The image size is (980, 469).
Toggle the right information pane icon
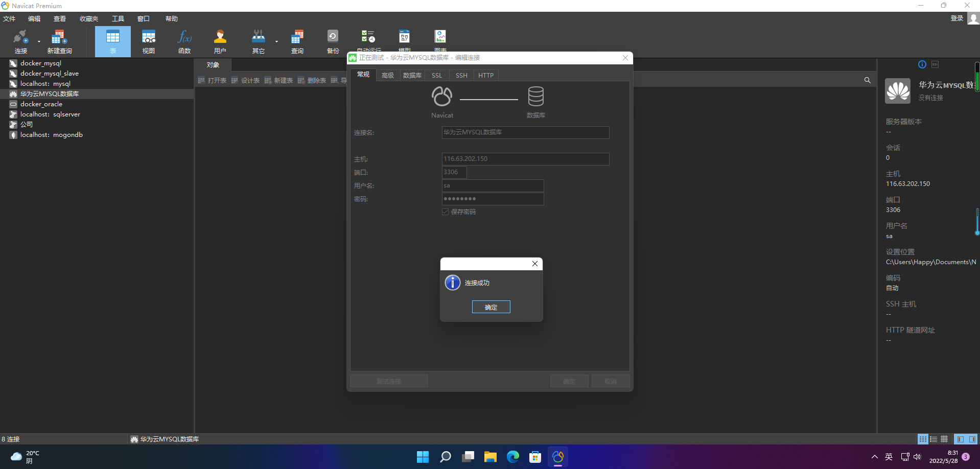click(x=972, y=439)
